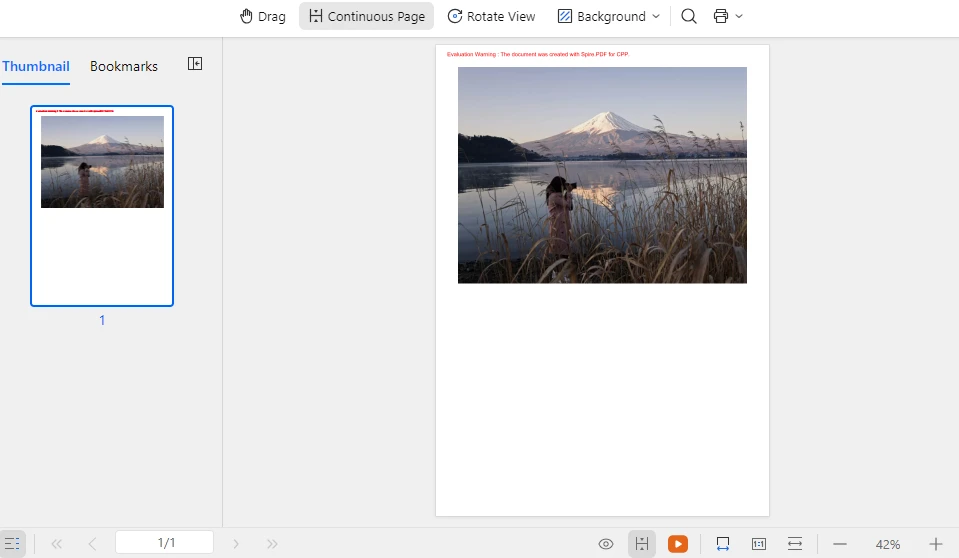The height and width of the screenshot is (558, 959).
Task: Click Rotate View button
Action: click(x=491, y=16)
